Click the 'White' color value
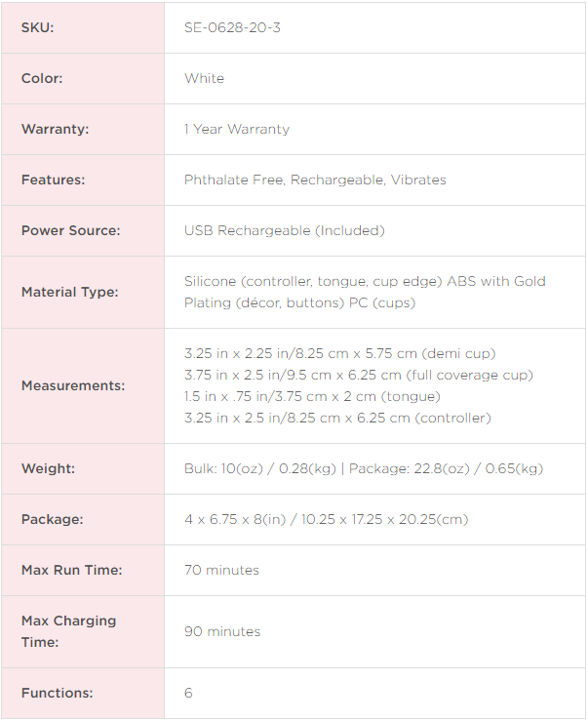This screenshot has height=721, width=588. coord(204,78)
